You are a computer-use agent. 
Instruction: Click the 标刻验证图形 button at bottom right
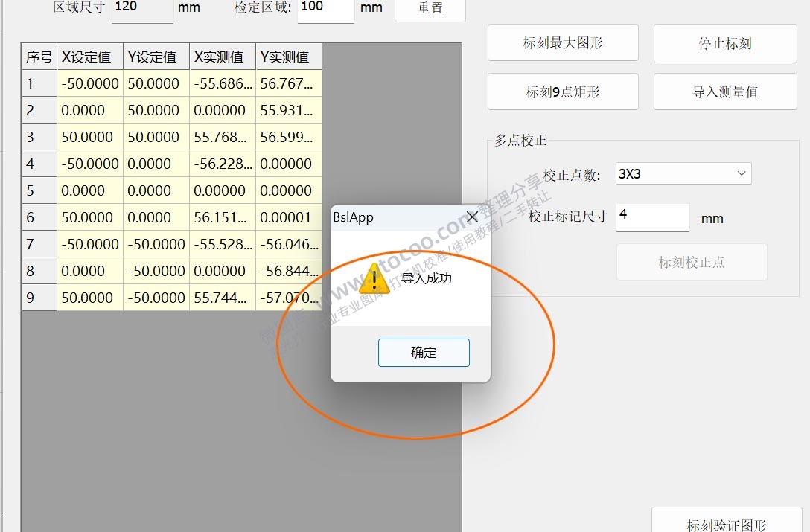point(726,525)
